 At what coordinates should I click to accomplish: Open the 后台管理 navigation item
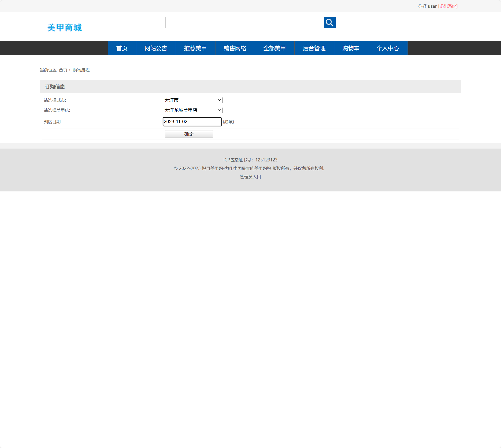coord(314,48)
